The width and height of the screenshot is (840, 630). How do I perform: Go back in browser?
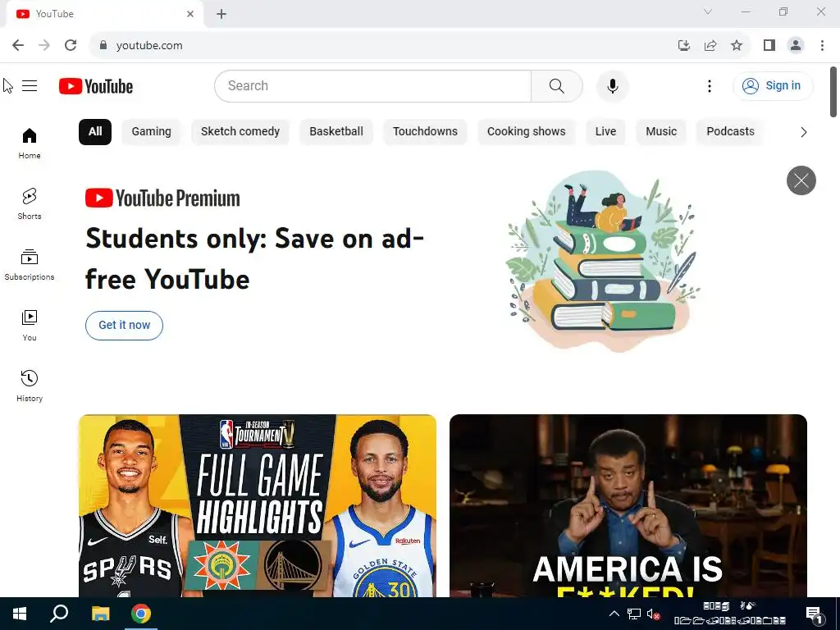[18, 45]
